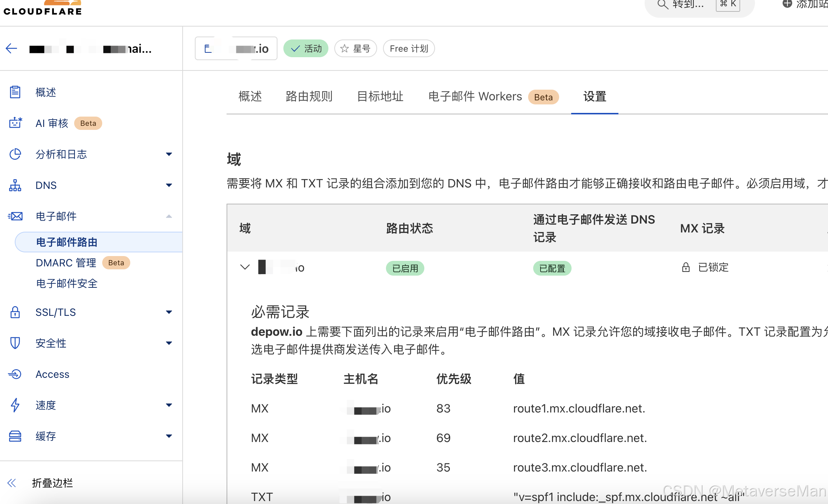Collapse the 电子邮件 sidebar section

169,216
